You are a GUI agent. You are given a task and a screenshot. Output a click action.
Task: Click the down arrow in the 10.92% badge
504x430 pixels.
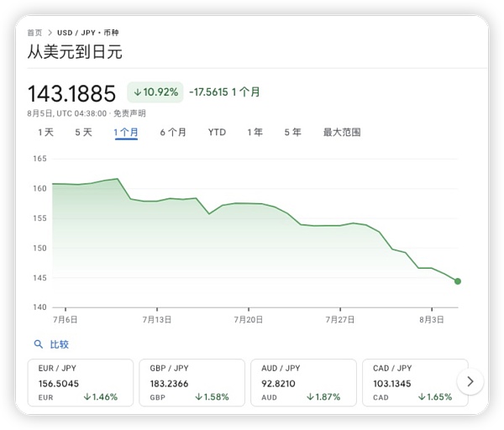136,92
